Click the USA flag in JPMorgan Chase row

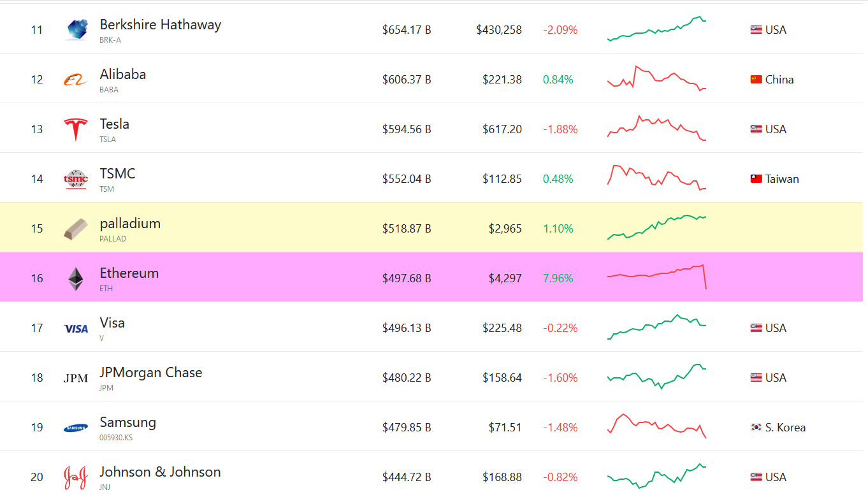tap(756, 377)
